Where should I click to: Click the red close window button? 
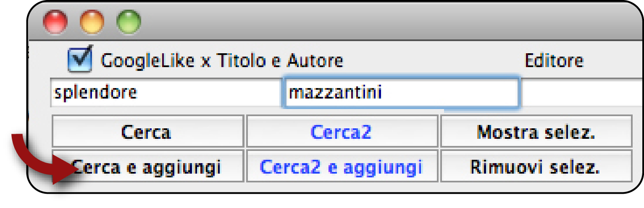pyautogui.click(x=56, y=22)
